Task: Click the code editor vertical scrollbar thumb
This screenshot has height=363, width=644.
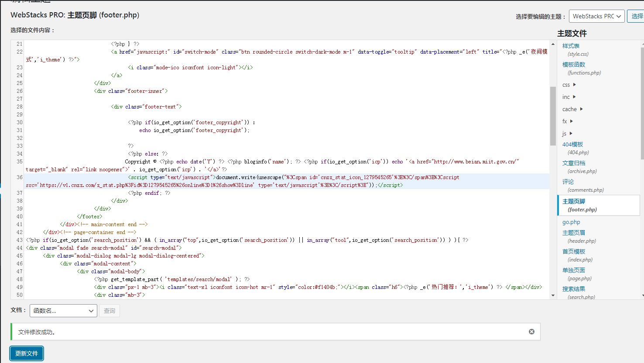Action: click(x=553, y=115)
